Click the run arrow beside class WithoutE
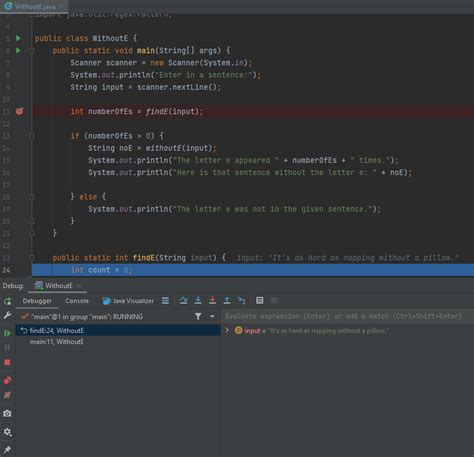Image resolution: width=474 pixels, height=457 pixels. click(19, 38)
